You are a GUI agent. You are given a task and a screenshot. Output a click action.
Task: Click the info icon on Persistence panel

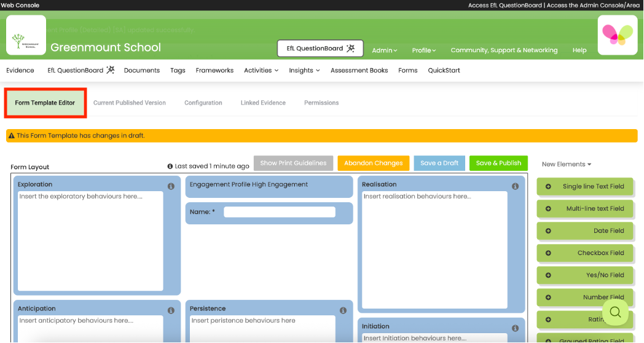pyautogui.click(x=343, y=310)
